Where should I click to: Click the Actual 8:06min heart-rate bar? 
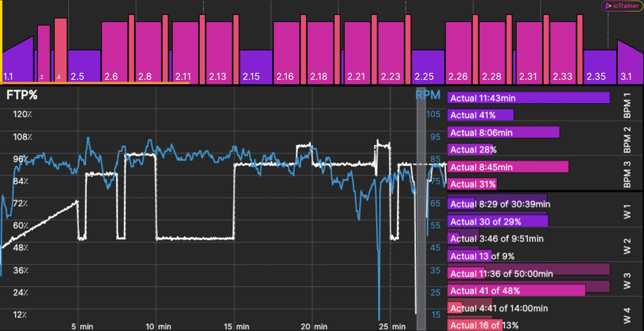tap(503, 132)
